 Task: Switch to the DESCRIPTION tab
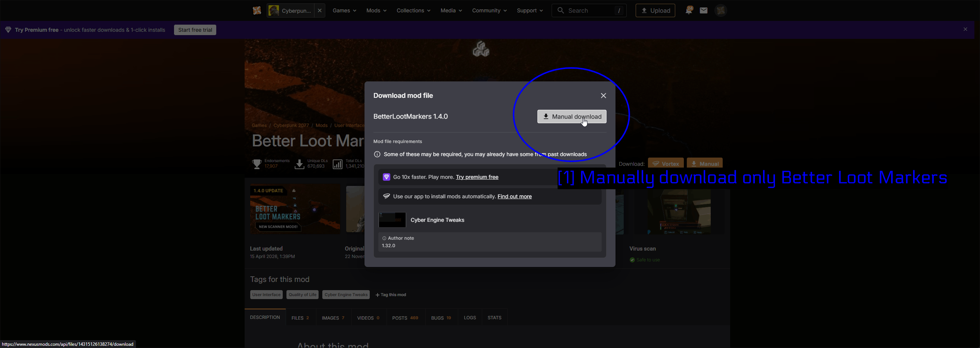coord(265,317)
